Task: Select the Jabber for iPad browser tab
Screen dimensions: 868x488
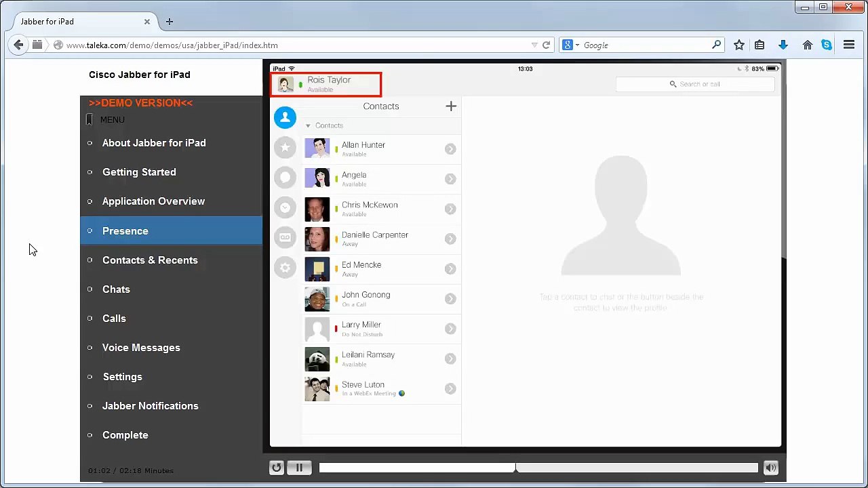Action: pyautogui.click(x=80, y=22)
